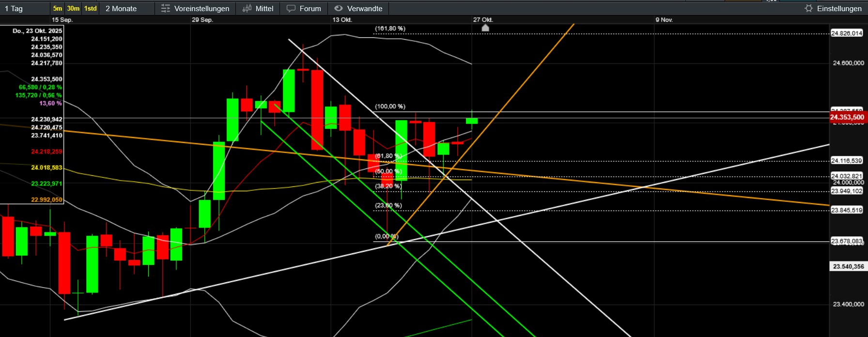Expand the "2 Monate" range dropdown
Screen dimensions: 868x337
pyautogui.click(x=126, y=9)
